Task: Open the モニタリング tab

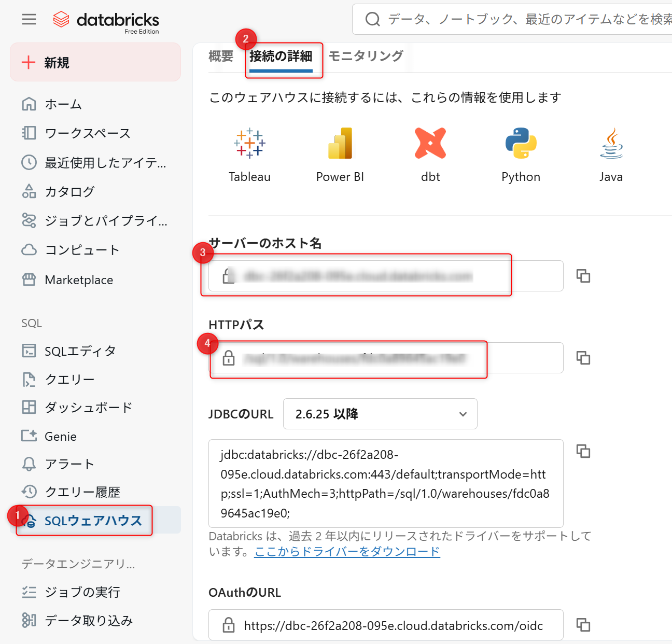Action: pyautogui.click(x=366, y=56)
